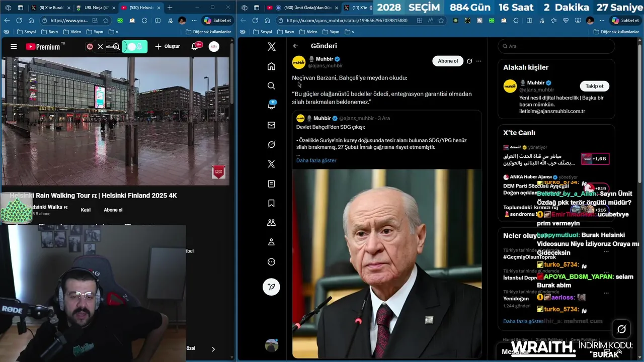This screenshot has height=362, width=644.
Task: Open Grok icon in X sidebar
Action: point(271,145)
